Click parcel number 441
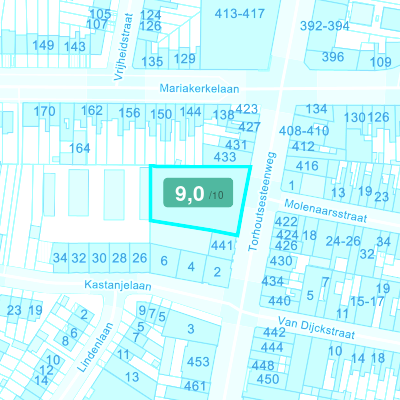This screenshot has width=400, height=400. [222, 246]
